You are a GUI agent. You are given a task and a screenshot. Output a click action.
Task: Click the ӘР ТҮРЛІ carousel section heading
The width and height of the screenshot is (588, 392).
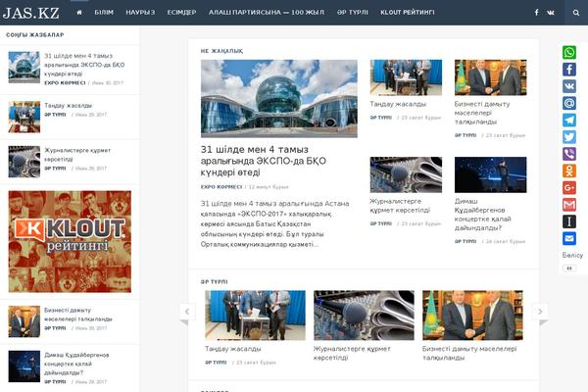tap(214, 281)
